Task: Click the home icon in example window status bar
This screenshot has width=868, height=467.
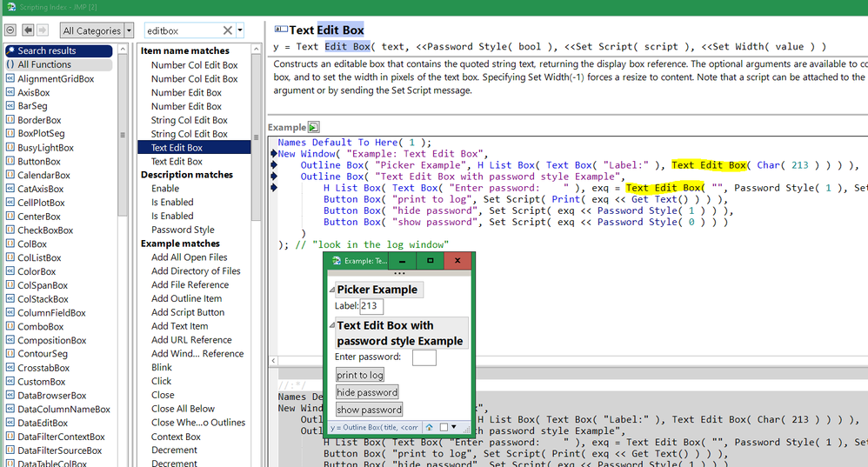Action: 430,427
